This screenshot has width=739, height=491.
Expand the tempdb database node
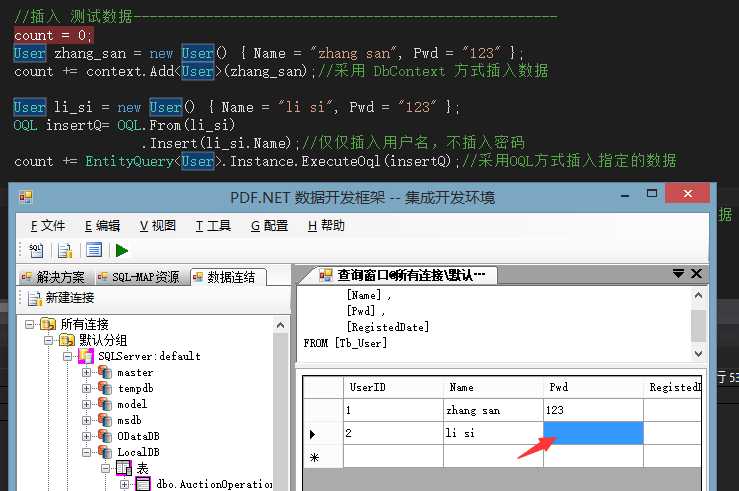pyautogui.click(x=87, y=388)
